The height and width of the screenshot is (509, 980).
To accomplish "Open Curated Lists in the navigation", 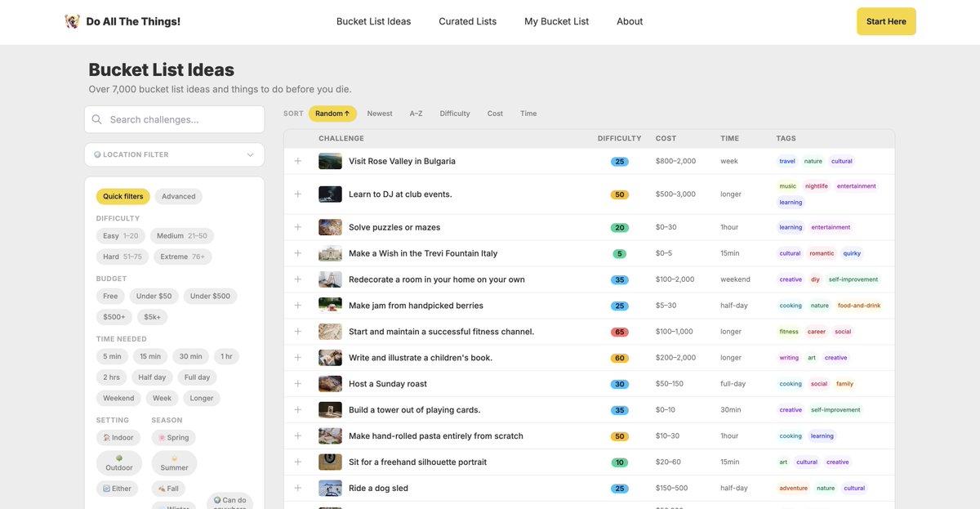I will point(468,21).
